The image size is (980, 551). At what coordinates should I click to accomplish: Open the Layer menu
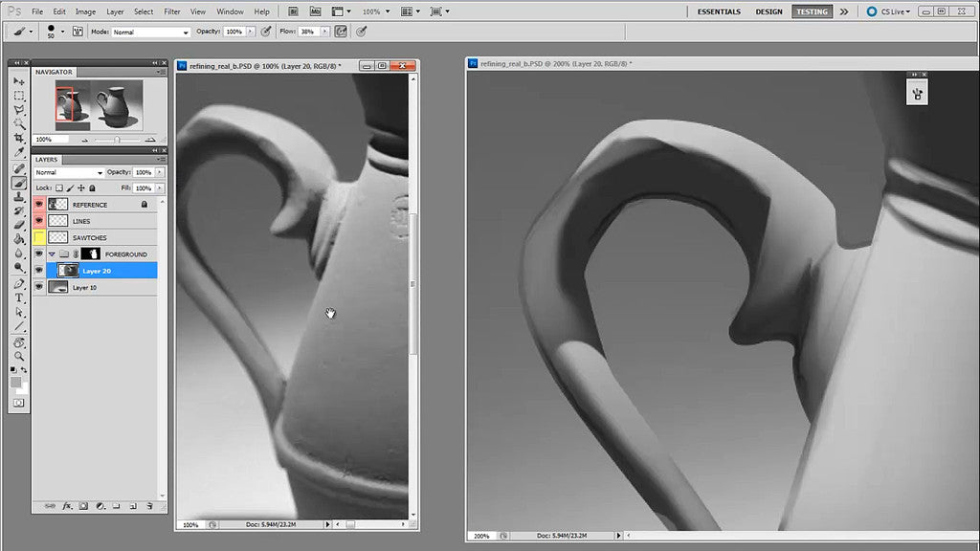point(115,11)
